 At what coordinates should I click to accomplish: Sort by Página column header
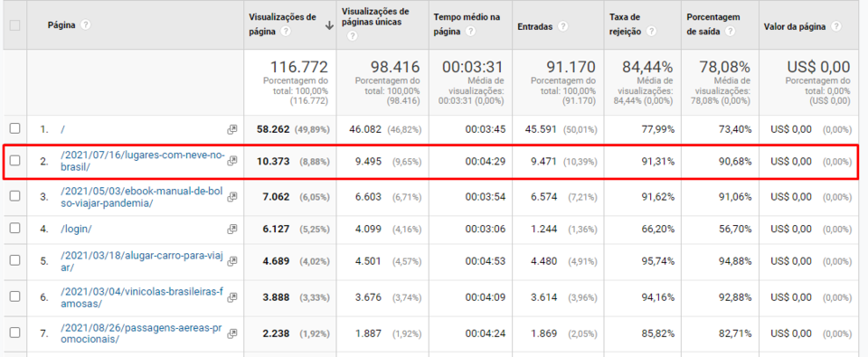(61, 26)
